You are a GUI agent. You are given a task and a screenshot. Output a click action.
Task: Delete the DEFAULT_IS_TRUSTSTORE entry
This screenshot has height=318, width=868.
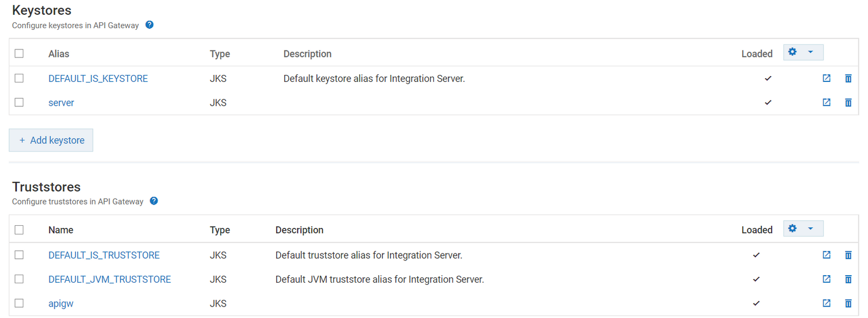(x=848, y=255)
